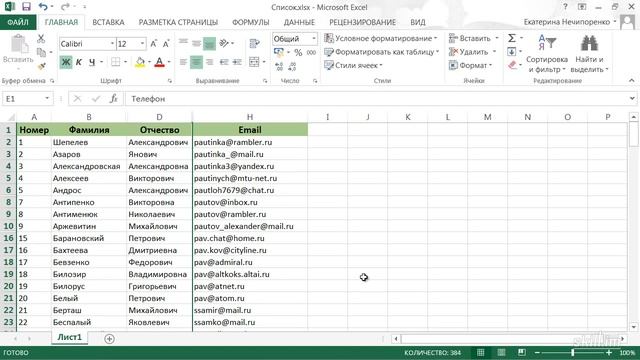Open Форматировать как таблицу gallery

click(x=382, y=52)
